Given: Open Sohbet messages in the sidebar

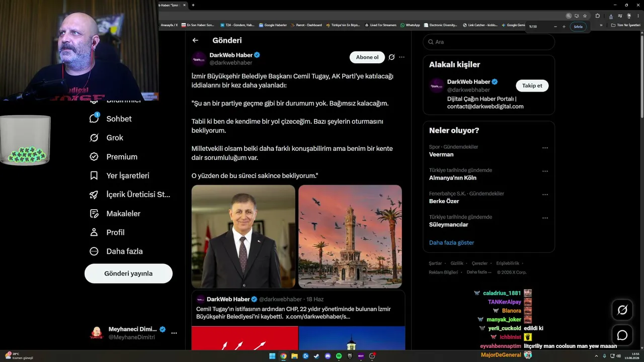Looking at the screenshot, I should [x=111, y=119].
